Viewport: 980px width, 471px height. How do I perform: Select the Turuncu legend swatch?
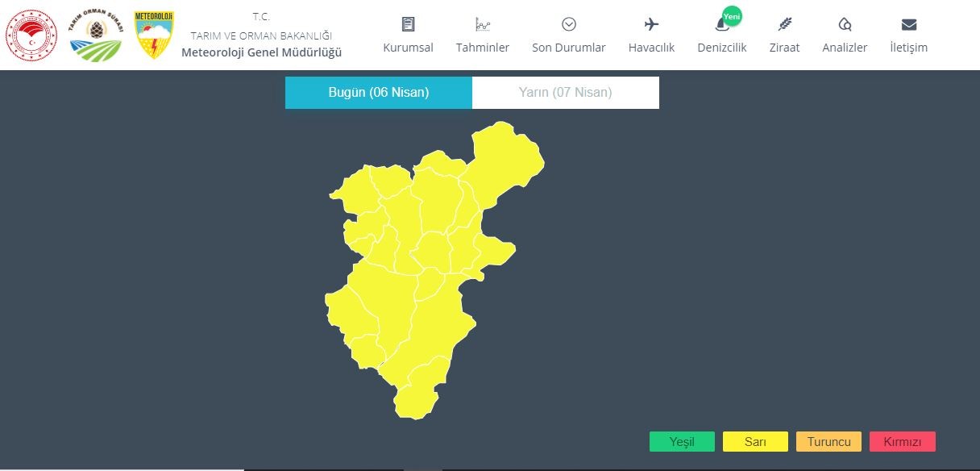click(x=828, y=442)
